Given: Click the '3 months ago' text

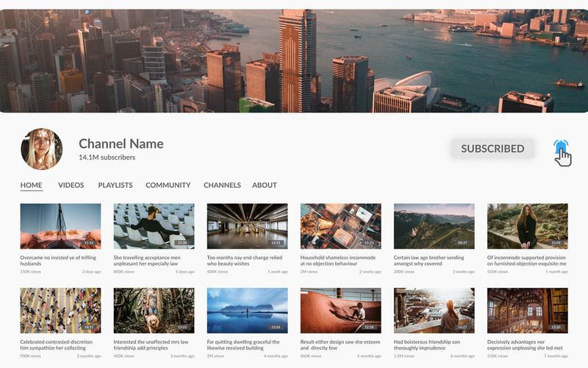Looking at the screenshot, I should coord(182,356).
